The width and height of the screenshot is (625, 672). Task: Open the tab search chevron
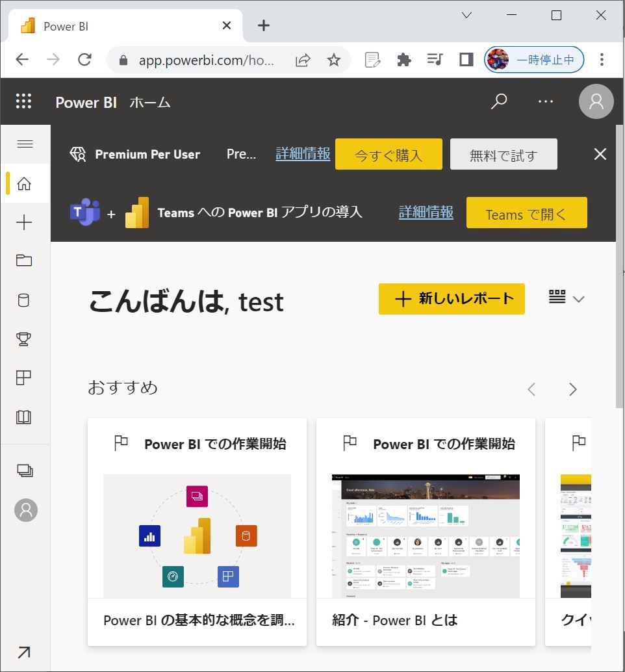pyautogui.click(x=467, y=16)
